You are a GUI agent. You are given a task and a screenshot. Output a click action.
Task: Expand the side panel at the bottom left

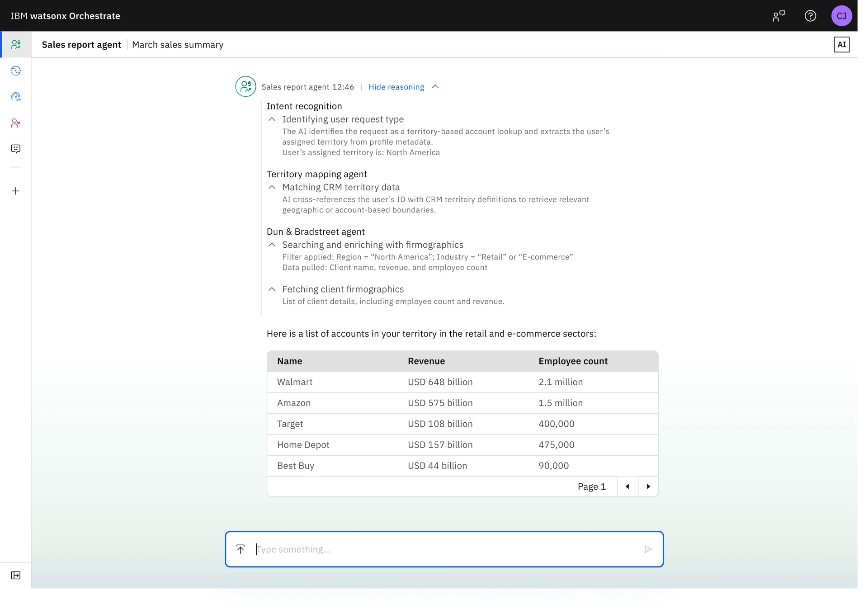16,575
